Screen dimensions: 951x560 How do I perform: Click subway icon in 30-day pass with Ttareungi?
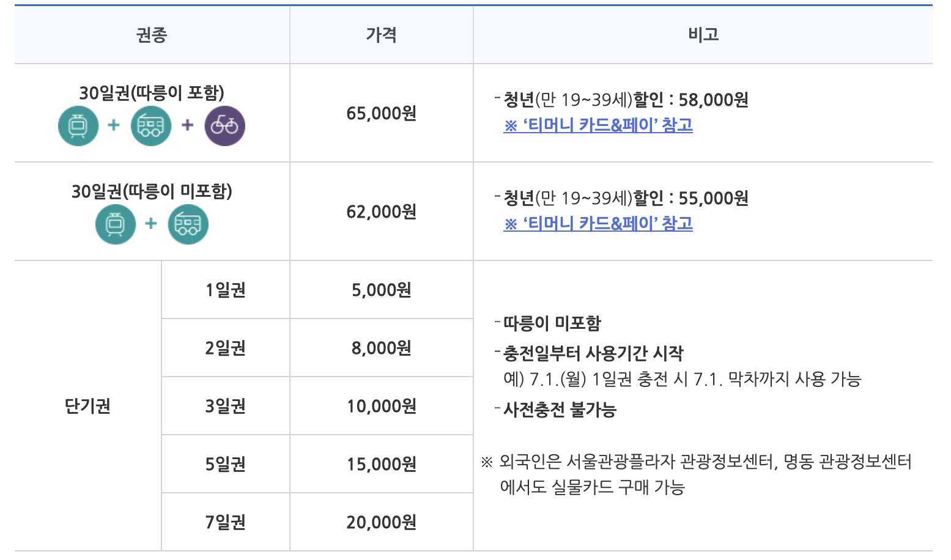click(78, 126)
